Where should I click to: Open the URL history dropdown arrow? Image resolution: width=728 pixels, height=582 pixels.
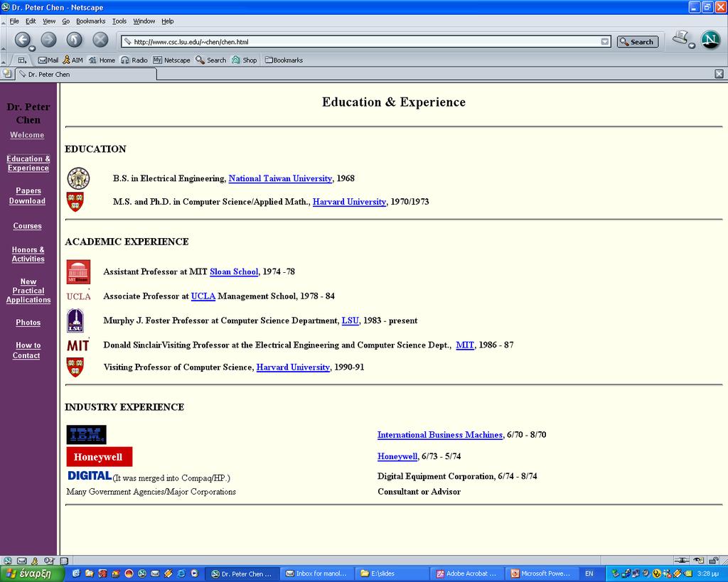[604, 42]
